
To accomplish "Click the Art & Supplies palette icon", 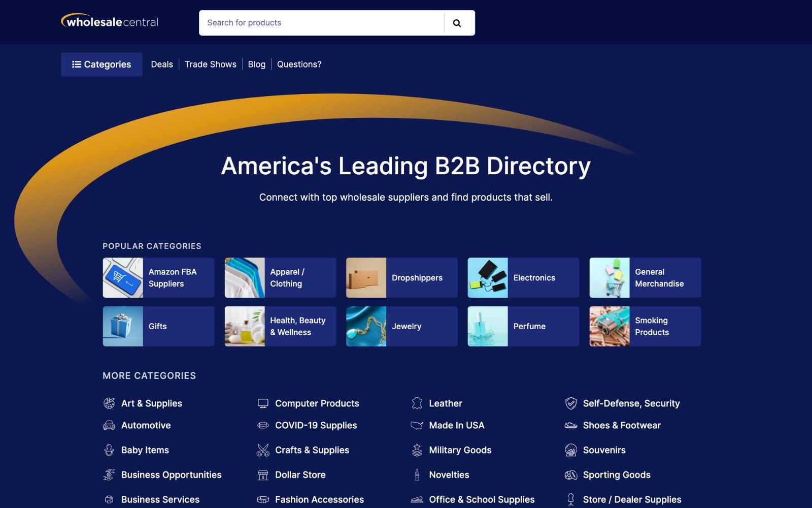I will click(109, 403).
